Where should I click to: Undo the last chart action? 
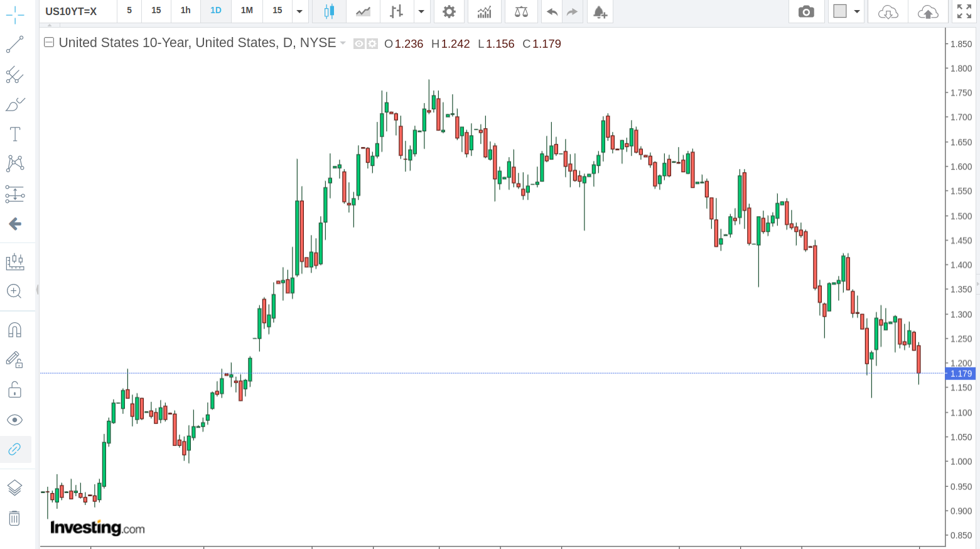pos(552,11)
